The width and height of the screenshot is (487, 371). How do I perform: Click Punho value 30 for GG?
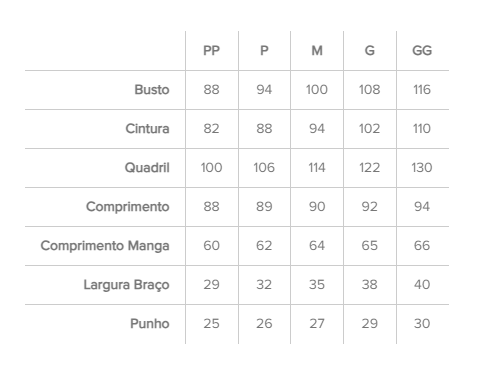click(x=422, y=324)
